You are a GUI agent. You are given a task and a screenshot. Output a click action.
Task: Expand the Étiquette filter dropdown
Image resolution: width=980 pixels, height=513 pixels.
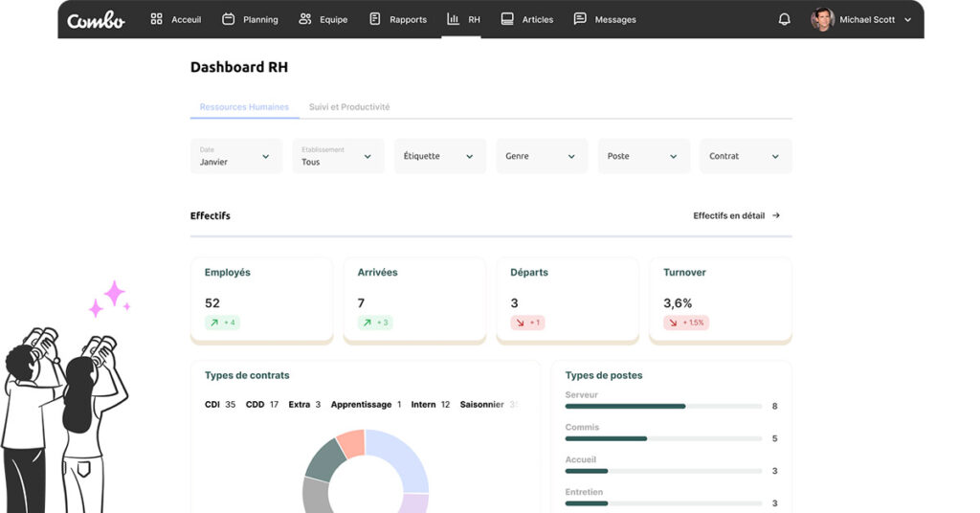440,156
